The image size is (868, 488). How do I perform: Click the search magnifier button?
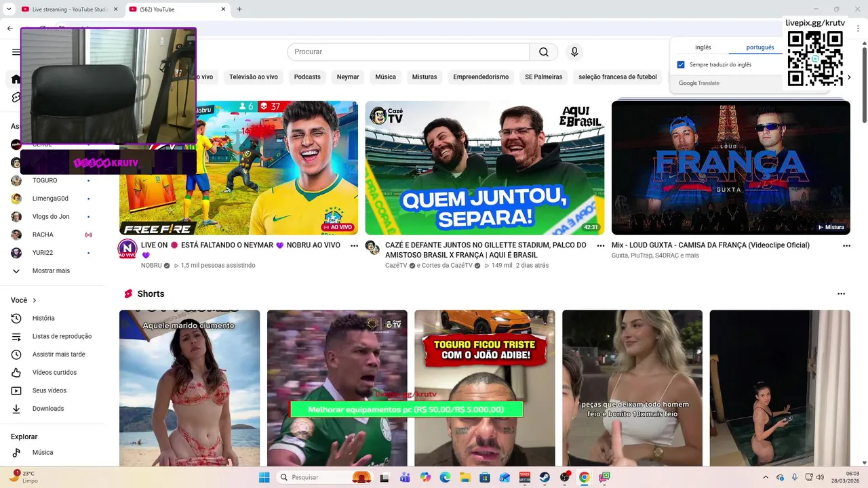(544, 52)
